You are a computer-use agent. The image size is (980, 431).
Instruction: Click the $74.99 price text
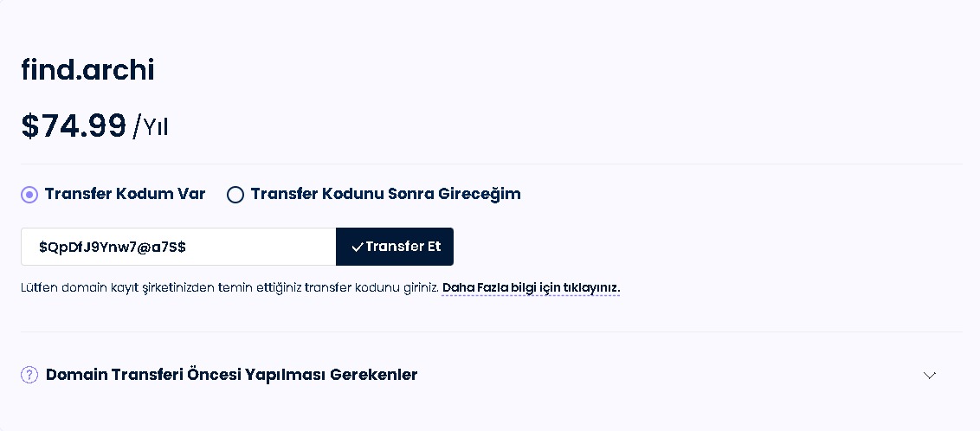[74, 126]
